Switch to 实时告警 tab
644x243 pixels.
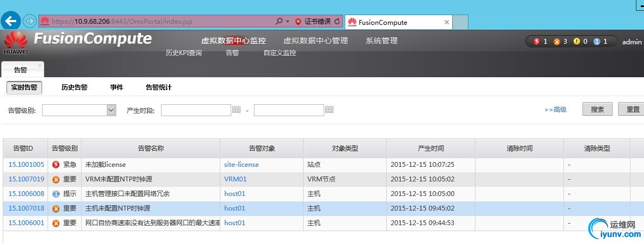[x=24, y=87]
